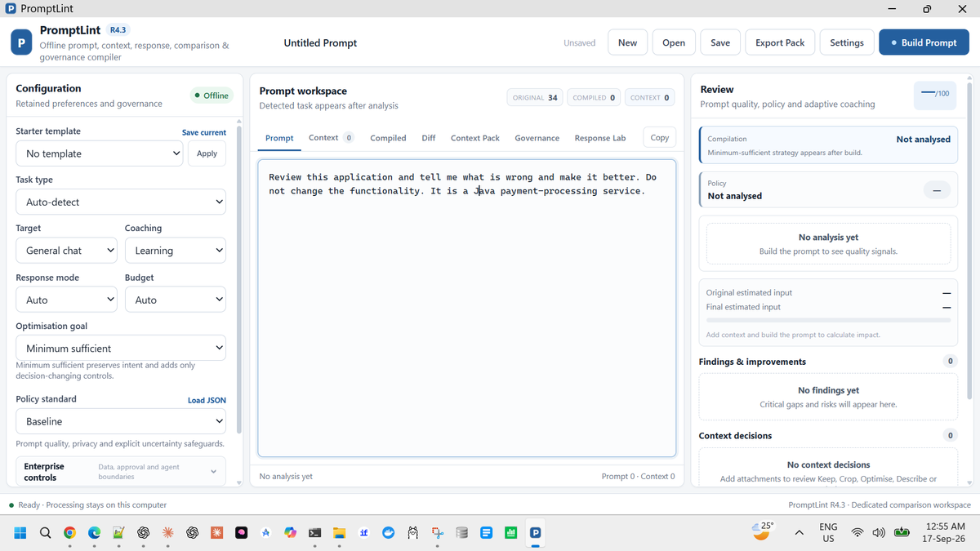980x551 pixels.
Task: Open Target General chat dropdown
Action: click(67, 251)
